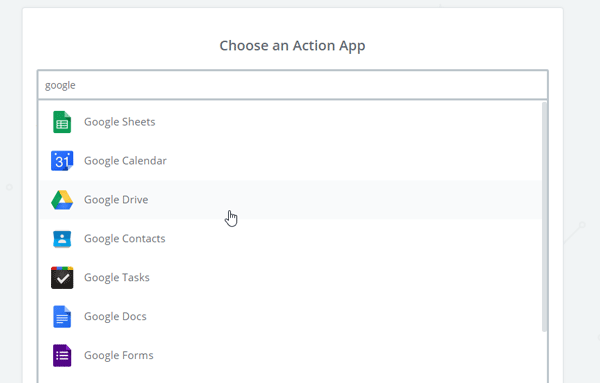Focus the app search field containing google

(x=293, y=85)
